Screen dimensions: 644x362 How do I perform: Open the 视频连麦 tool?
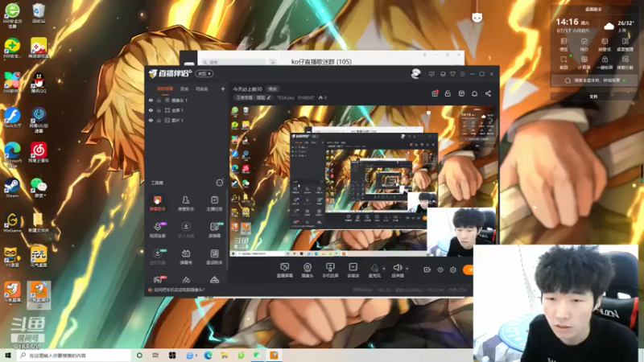pyautogui.click(x=157, y=230)
